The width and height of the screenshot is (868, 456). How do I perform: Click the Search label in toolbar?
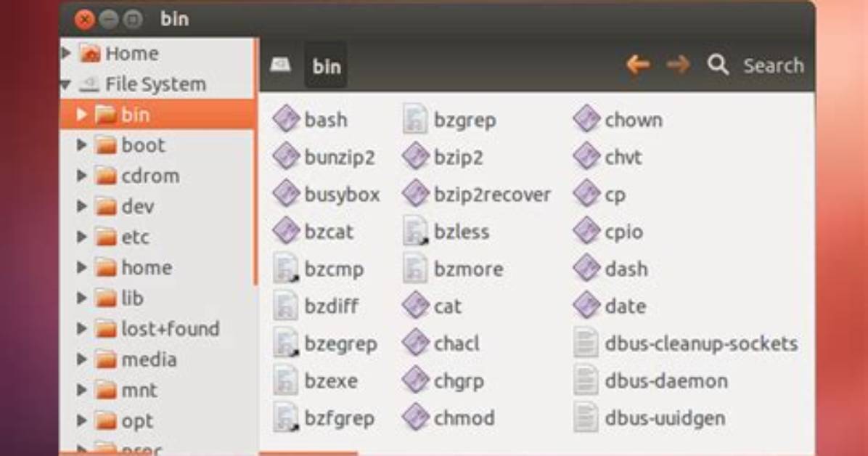pos(774,65)
